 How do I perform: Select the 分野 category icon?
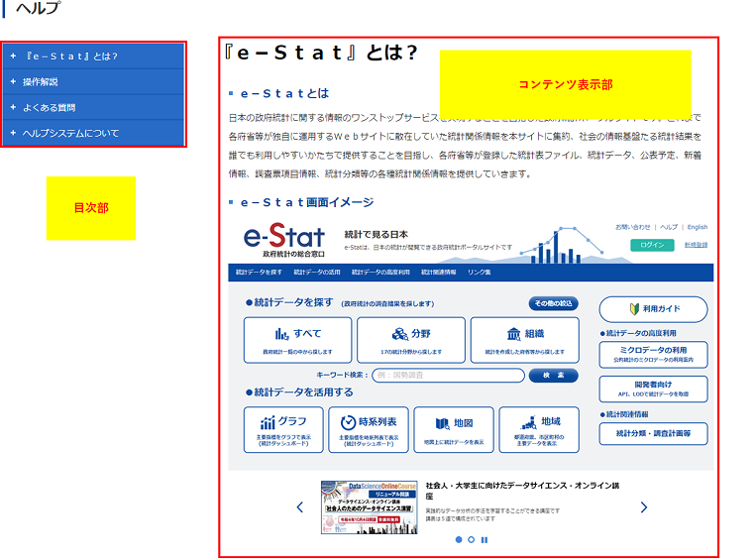[x=399, y=334]
